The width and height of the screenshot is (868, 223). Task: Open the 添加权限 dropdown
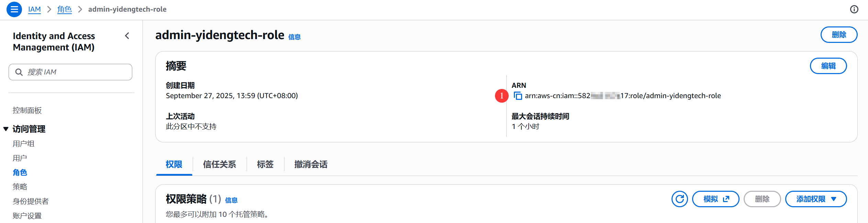816,199
